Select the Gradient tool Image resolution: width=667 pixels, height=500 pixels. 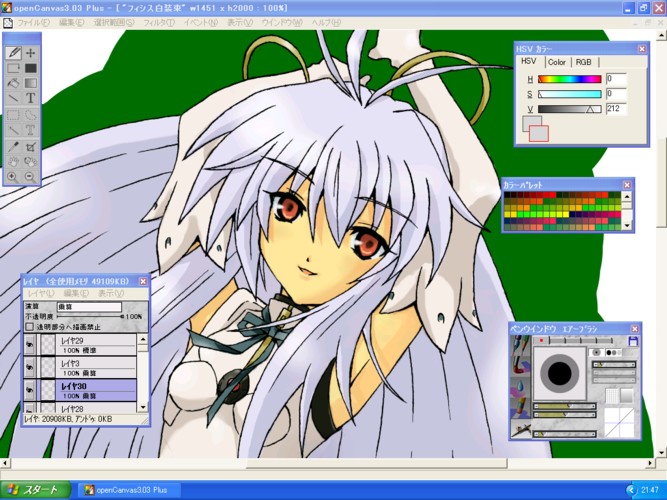point(31,83)
